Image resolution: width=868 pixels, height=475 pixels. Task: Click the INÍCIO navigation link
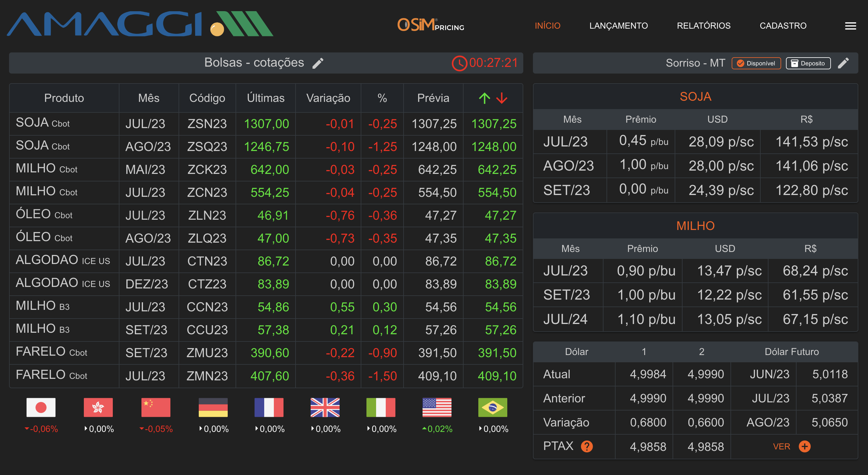547,26
